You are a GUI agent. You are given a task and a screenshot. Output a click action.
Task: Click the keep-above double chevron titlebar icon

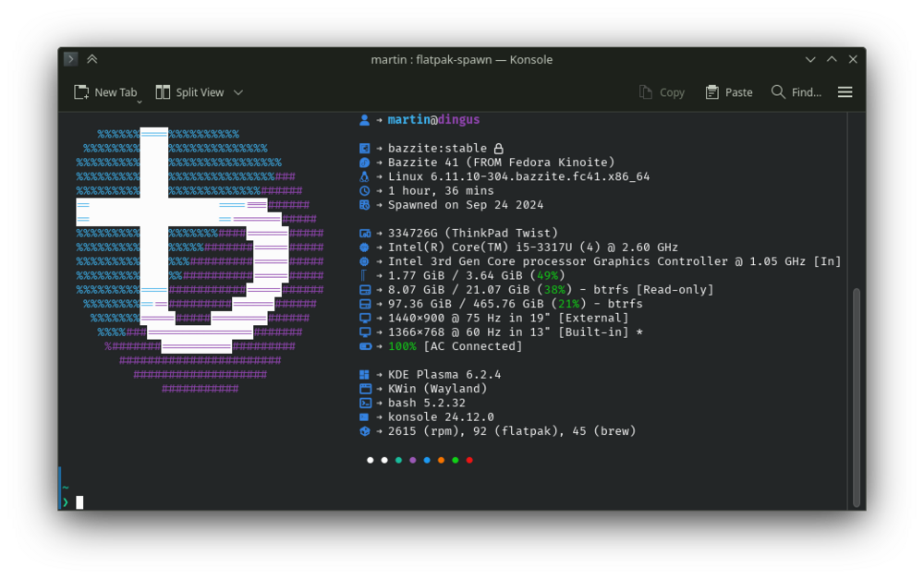91,59
